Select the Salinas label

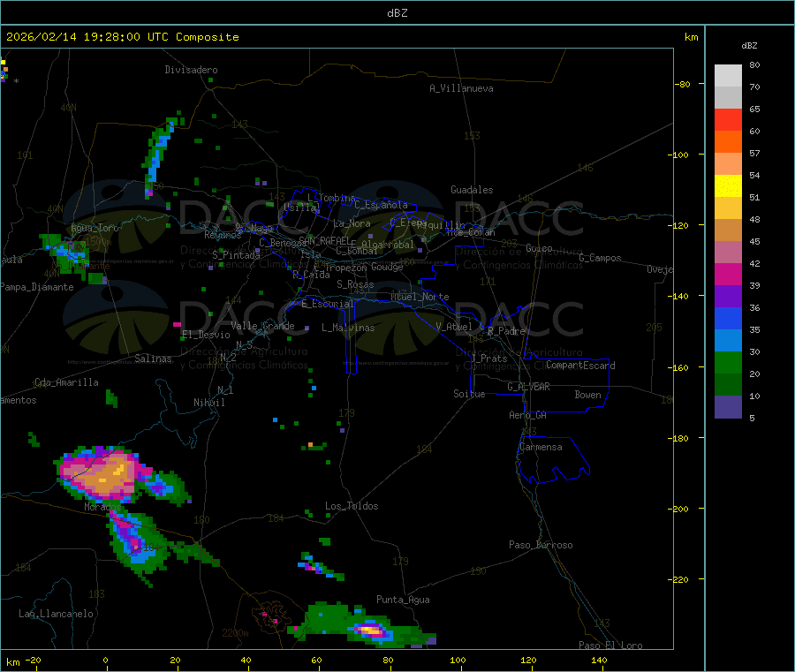(x=153, y=359)
